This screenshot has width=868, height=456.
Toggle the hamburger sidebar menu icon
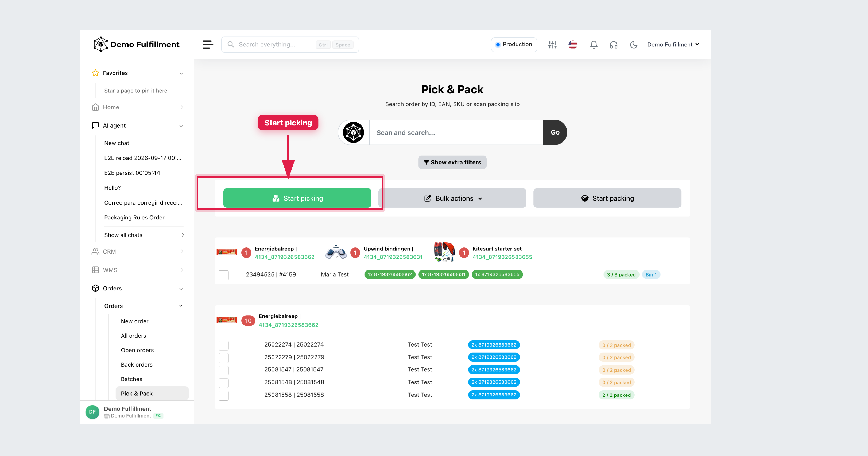[208, 44]
